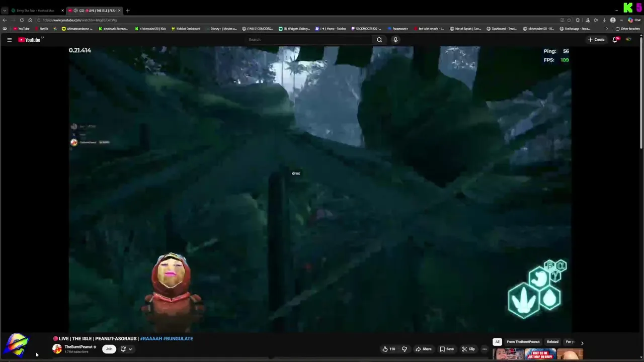644x362 pixels.
Task: Close the Bring The Pain tab
Action: (x=62, y=11)
